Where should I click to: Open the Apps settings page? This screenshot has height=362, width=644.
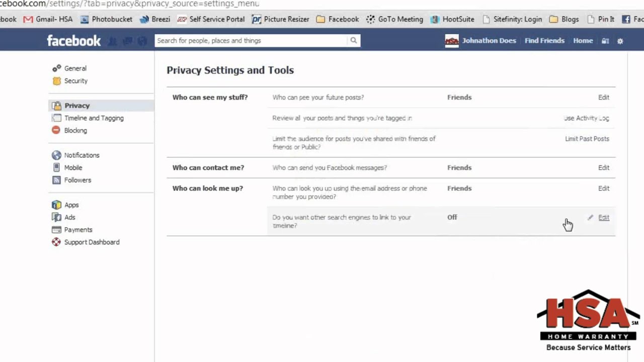(71, 205)
